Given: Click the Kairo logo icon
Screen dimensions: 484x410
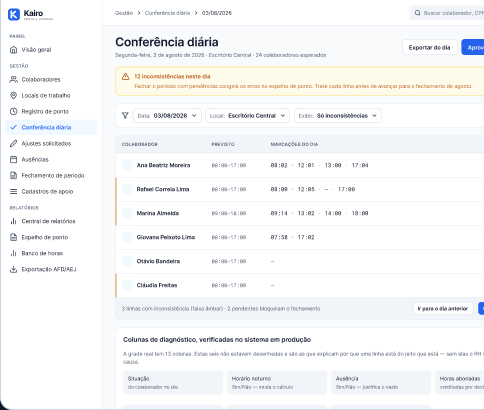Looking at the screenshot, I should [14, 15].
